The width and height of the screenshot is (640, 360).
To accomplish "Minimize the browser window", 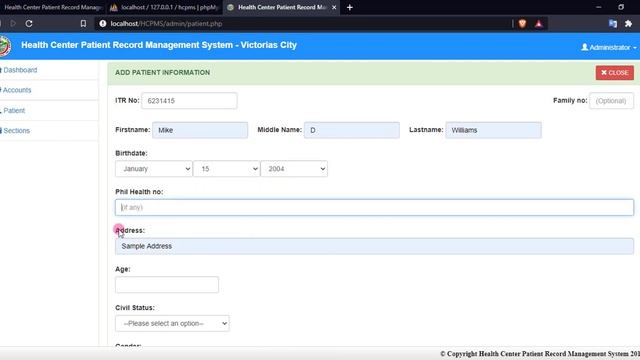I will 598,7.
